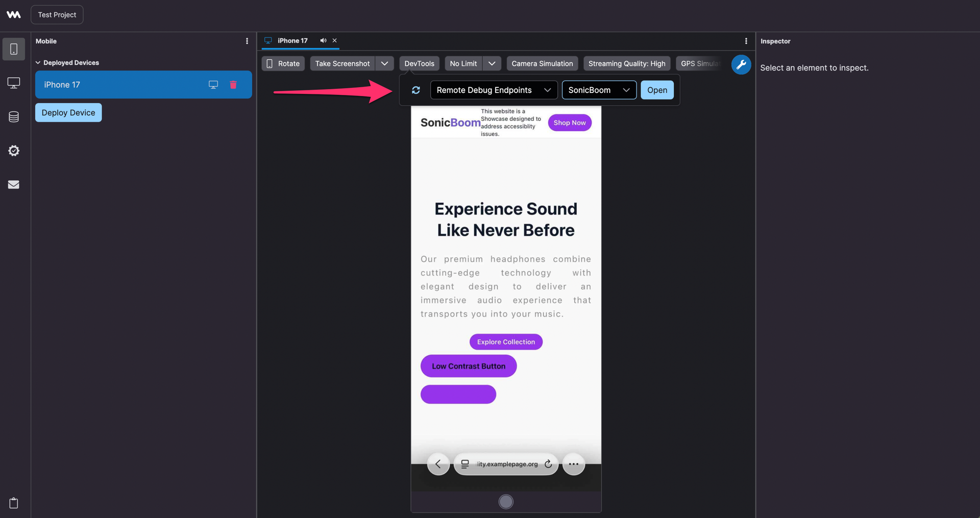Click the Inspector panel title
The image size is (980, 518).
(775, 41)
